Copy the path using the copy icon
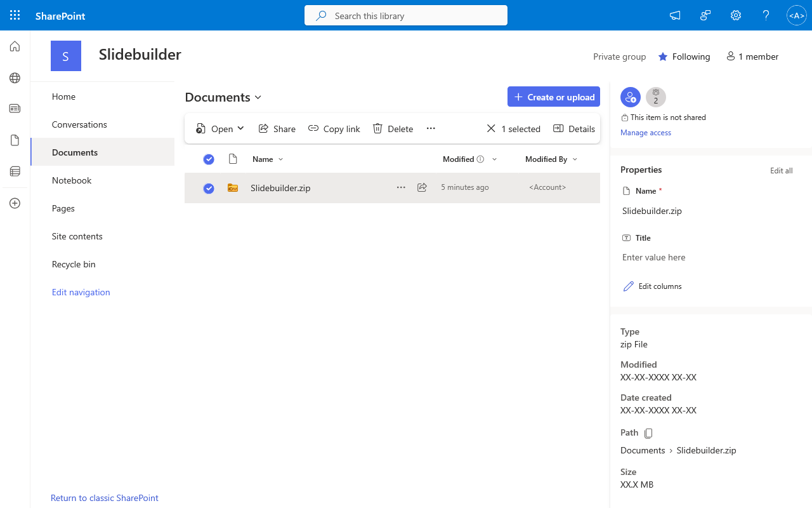Viewport: 812px width, 508px height. click(x=648, y=433)
